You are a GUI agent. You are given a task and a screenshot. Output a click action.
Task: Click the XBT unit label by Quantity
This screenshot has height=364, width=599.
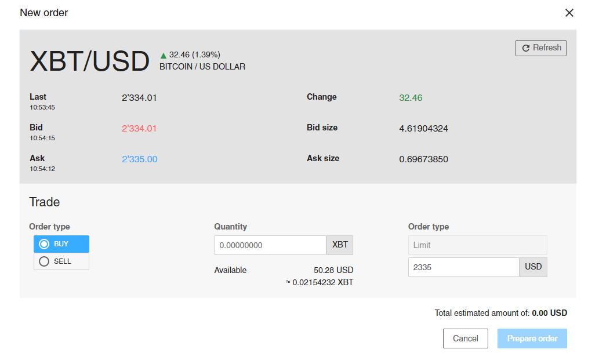click(x=340, y=245)
